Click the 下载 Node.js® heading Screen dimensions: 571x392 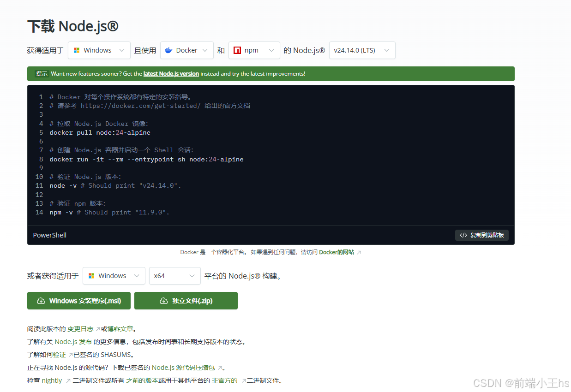(73, 26)
